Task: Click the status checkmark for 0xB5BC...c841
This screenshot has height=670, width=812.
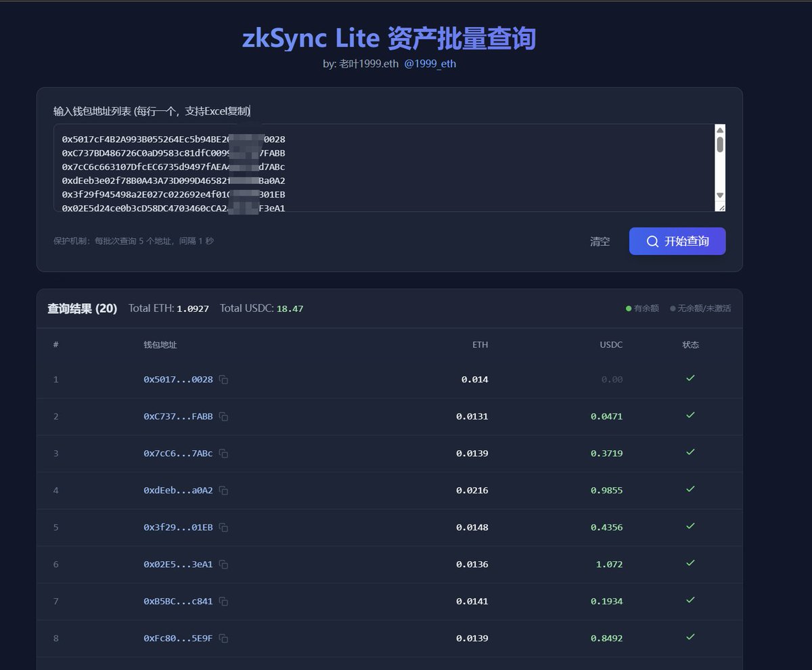Action: point(690,600)
